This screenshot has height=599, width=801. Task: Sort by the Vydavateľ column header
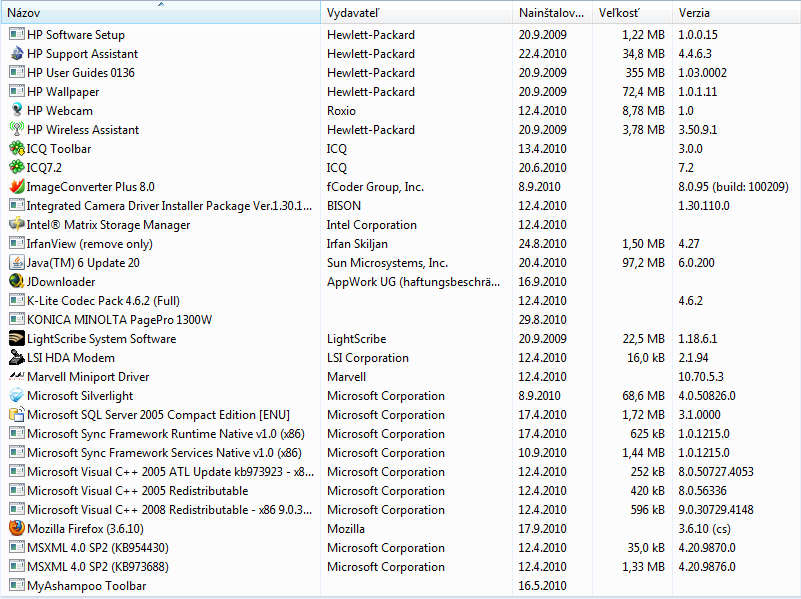coord(416,13)
